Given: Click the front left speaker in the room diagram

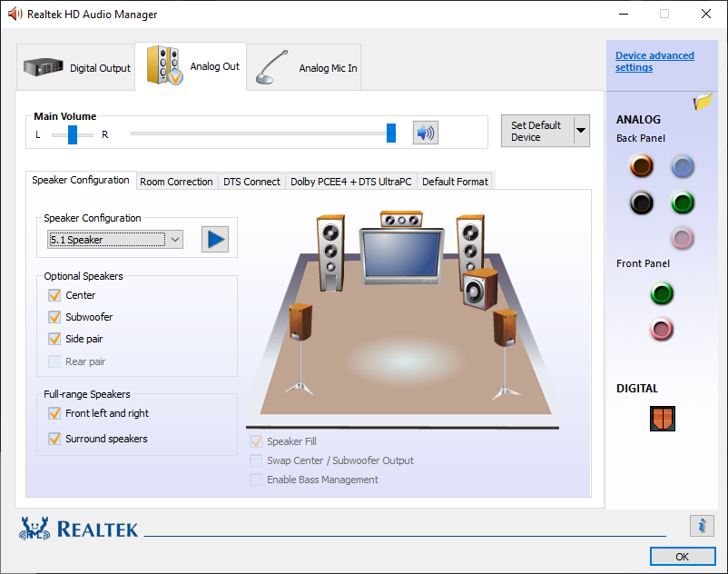Looking at the screenshot, I should pyautogui.click(x=330, y=253).
